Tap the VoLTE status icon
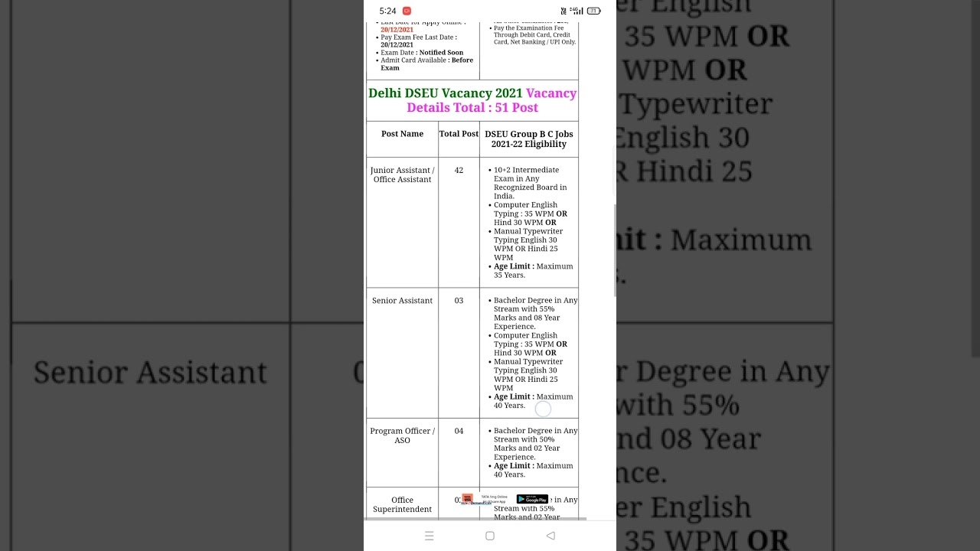This screenshot has width=980, height=551. click(x=564, y=11)
